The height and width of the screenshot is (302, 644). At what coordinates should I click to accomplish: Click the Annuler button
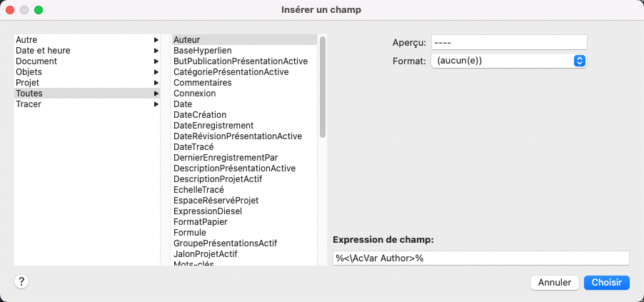tap(554, 283)
